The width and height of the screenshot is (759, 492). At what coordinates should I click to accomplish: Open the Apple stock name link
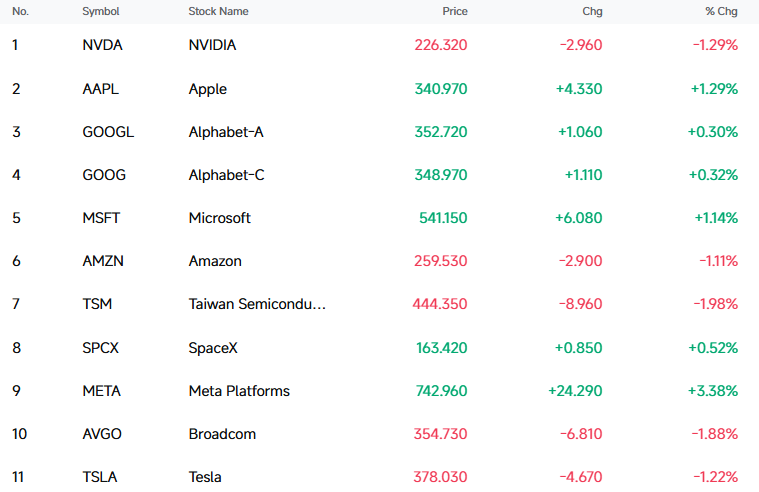[x=208, y=90]
